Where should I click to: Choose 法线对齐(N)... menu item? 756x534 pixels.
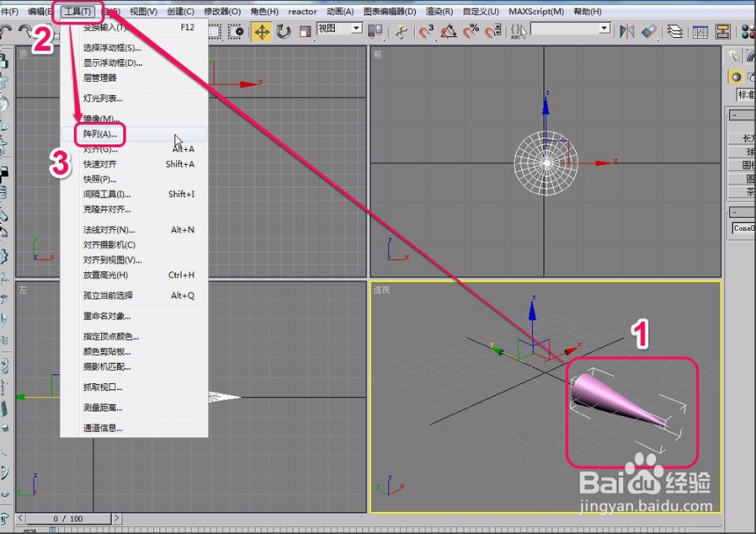pyautogui.click(x=134, y=230)
